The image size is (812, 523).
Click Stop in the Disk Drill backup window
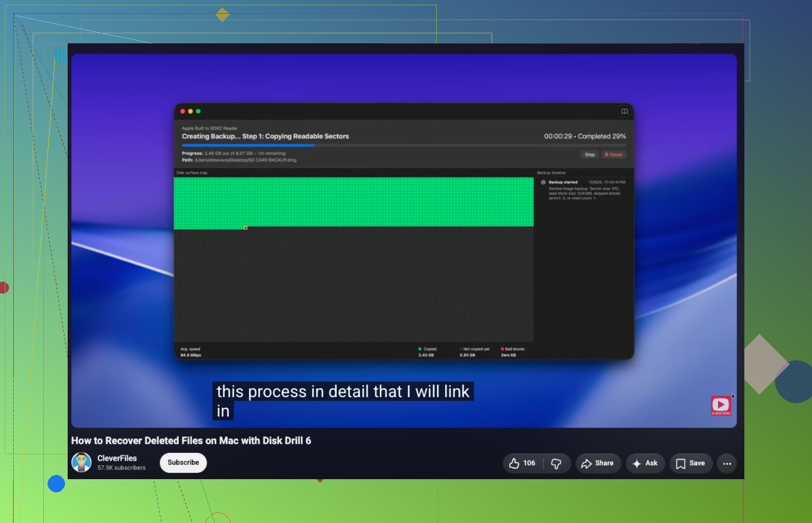coord(589,155)
